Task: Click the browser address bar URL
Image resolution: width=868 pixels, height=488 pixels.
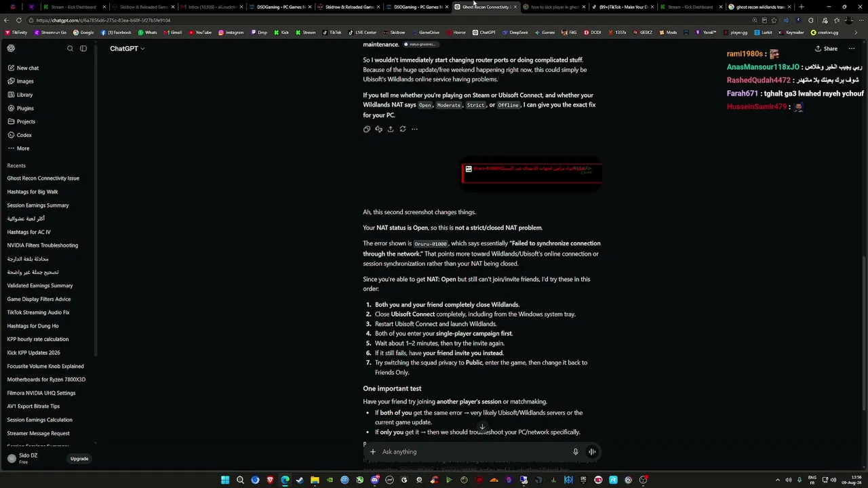Action: (x=104, y=20)
